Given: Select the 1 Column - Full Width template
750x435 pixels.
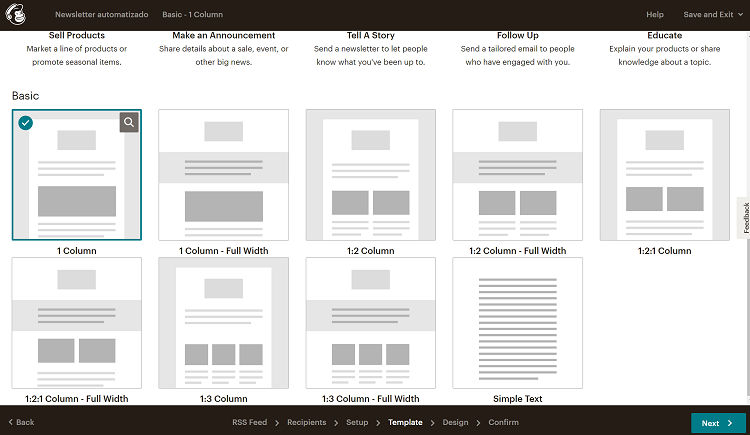Looking at the screenshot, I should click(x=224, y=175).
